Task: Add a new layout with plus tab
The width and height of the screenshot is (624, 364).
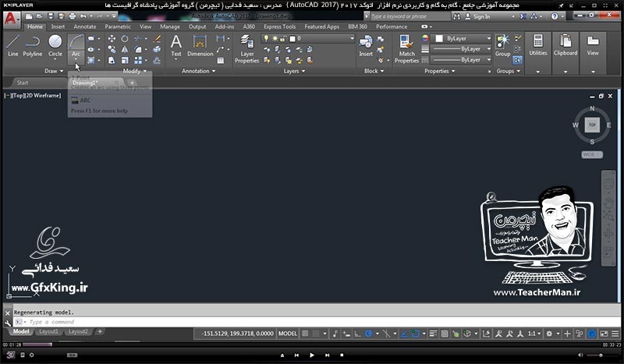Action: click(x=101, y=331)
